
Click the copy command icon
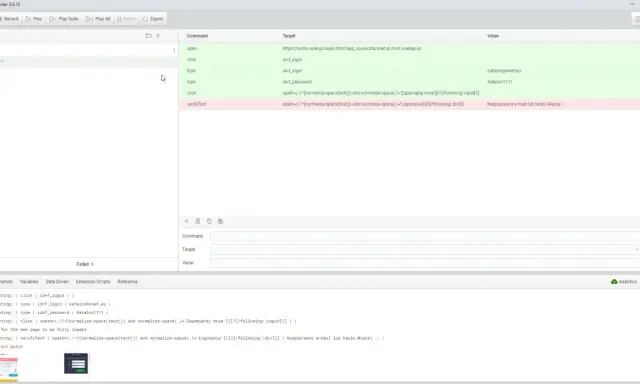coord(209,221)
